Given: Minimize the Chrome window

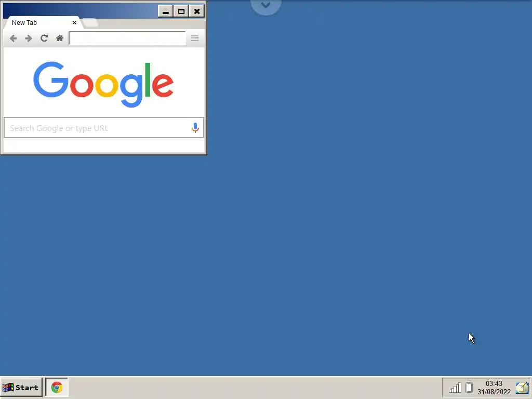Looking at the screenshot, I should point(166,11).
